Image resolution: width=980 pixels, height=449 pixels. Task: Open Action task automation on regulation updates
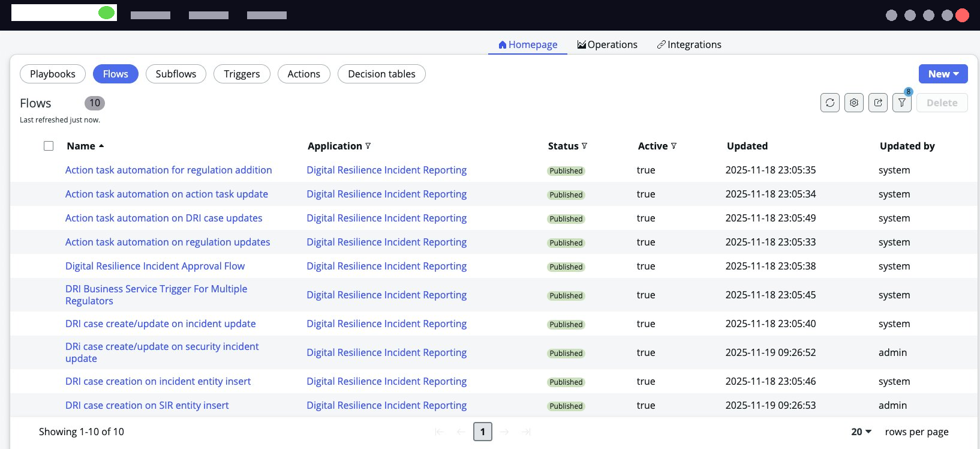[168, 242]
